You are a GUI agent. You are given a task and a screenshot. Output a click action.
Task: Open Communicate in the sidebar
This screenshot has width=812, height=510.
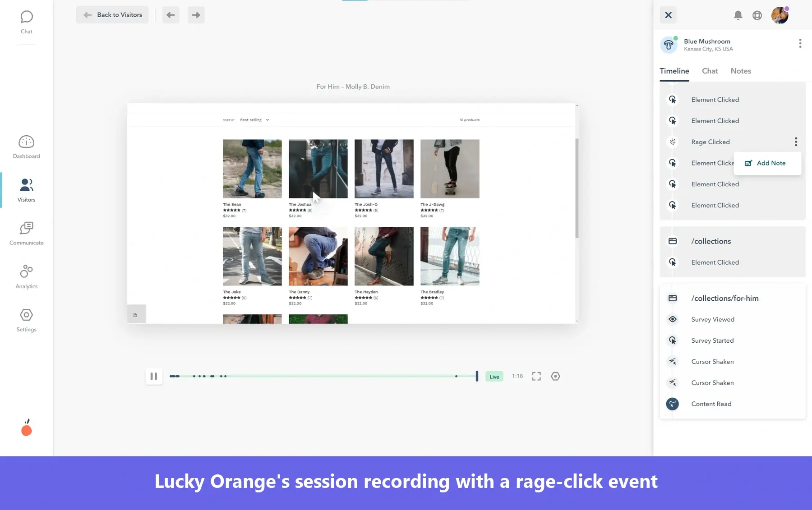click(26, 234)
